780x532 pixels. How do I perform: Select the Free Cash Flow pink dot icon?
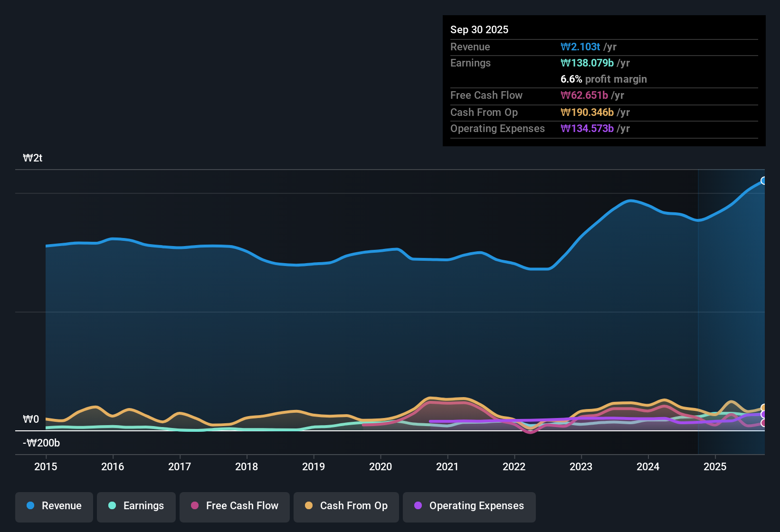coord(194,506)
